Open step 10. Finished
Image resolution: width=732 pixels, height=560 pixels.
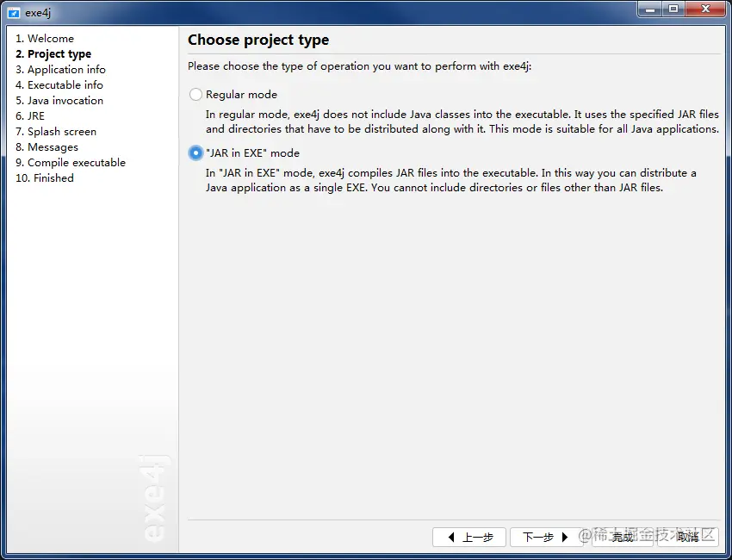[x=45, y=177]
